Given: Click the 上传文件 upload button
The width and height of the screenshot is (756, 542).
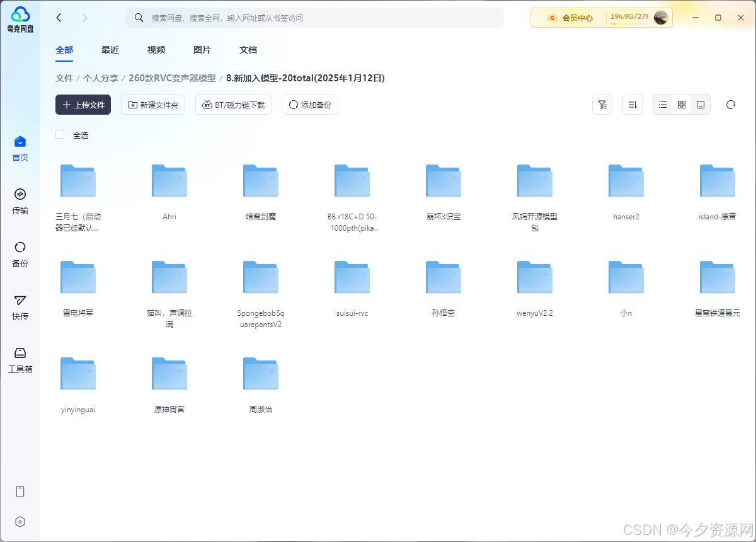Looking at the screenshot, I should pyautogui.click(x=83, y=105).
